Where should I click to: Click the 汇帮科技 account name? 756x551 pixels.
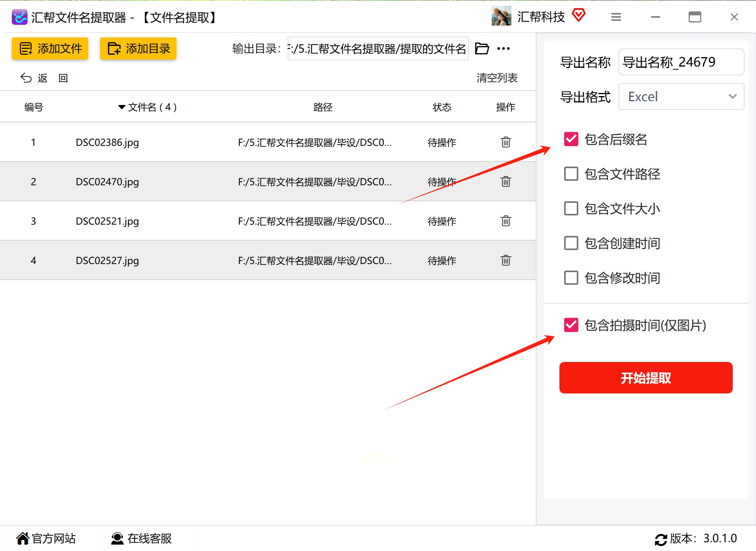tap(541, 17)
